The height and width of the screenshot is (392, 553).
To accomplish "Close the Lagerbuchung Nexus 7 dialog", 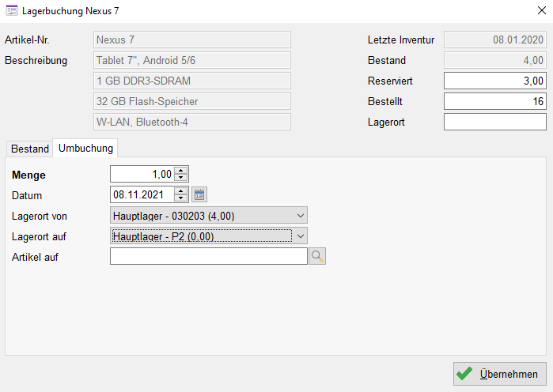I will coord(542,10).
